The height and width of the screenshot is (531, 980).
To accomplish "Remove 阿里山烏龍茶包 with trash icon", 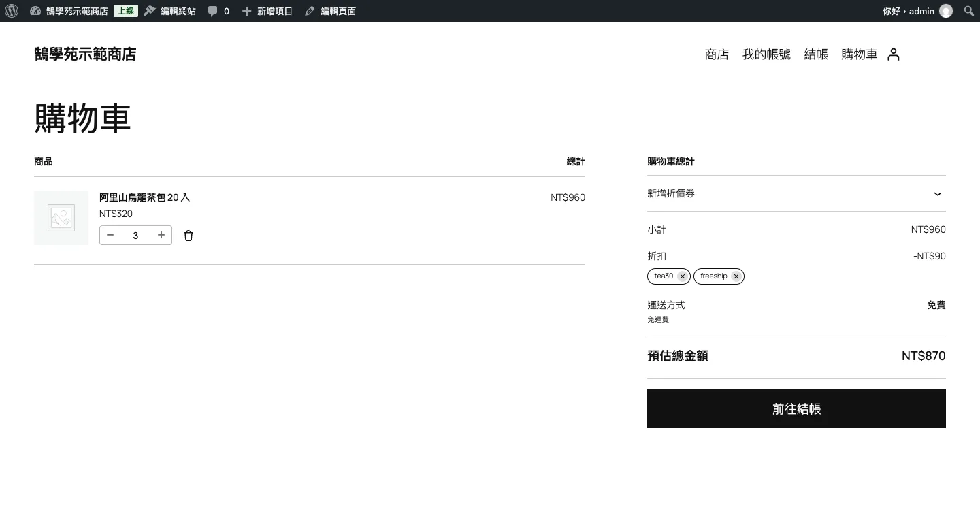I will 189,236.
